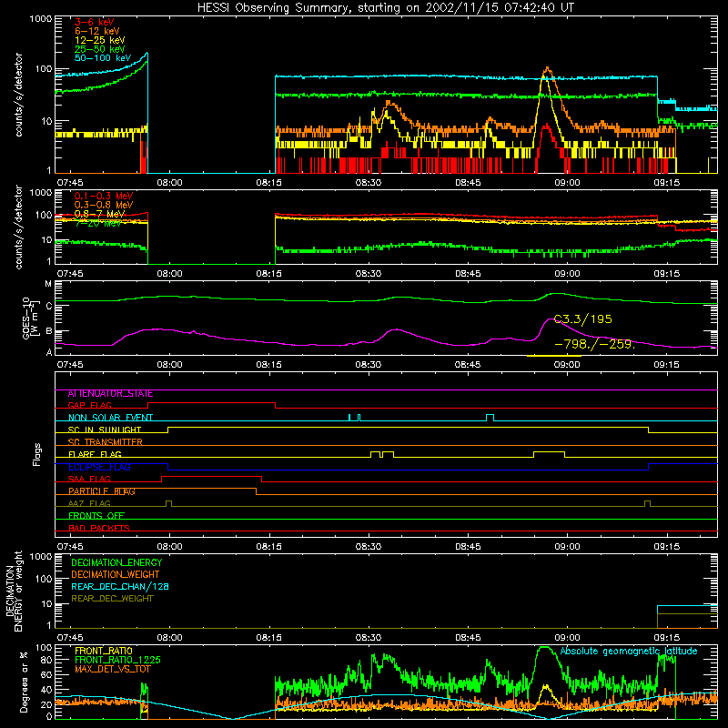Click the PARTICLE_FLAG label
728x728 pixels.
tap(102, 491)
